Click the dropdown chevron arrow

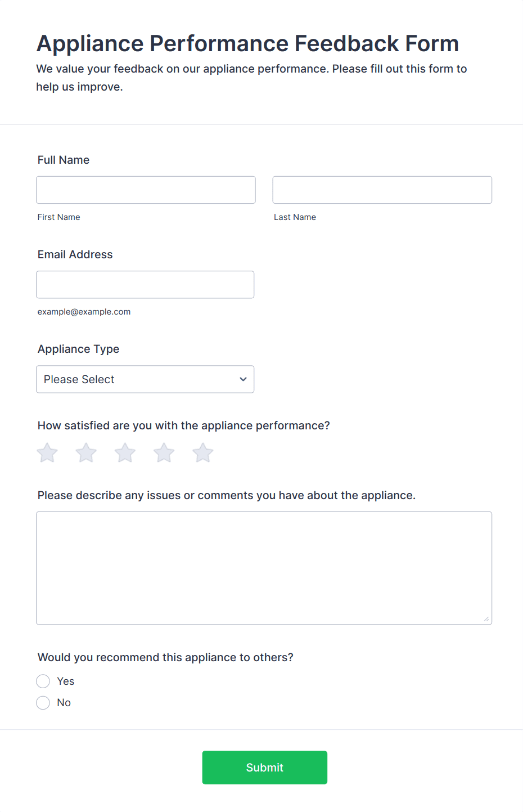pos(243,379)
